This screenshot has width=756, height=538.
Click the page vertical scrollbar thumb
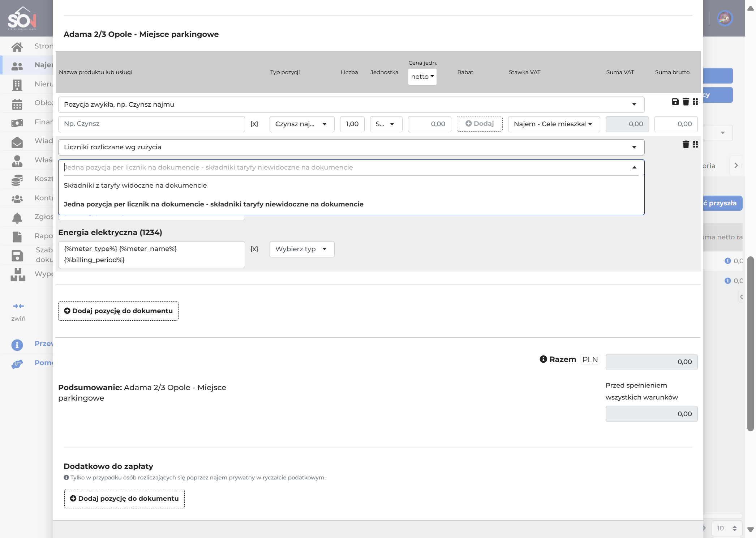(x=751, y=343)
